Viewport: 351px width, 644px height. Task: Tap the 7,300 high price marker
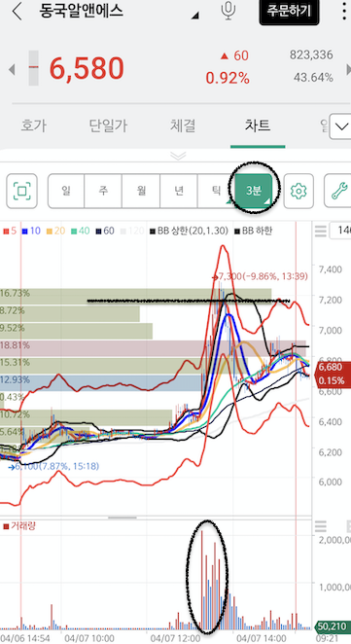pyautogui.click(x=261, y=277)
